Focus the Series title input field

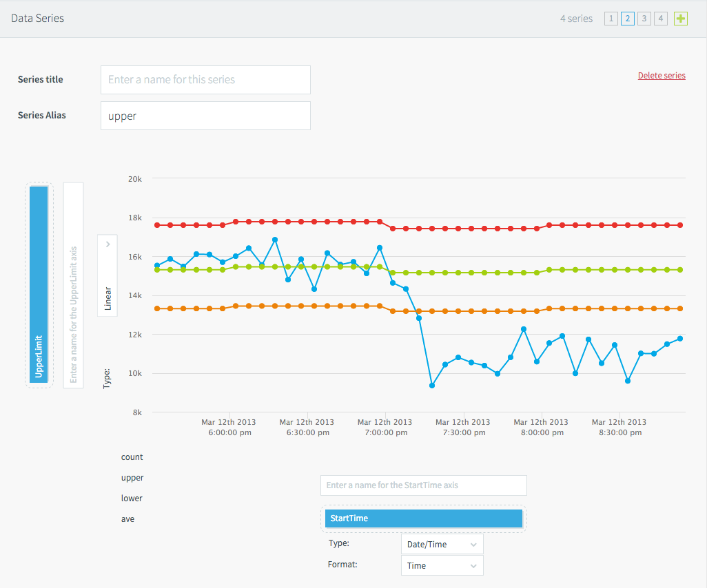point(205,80)
